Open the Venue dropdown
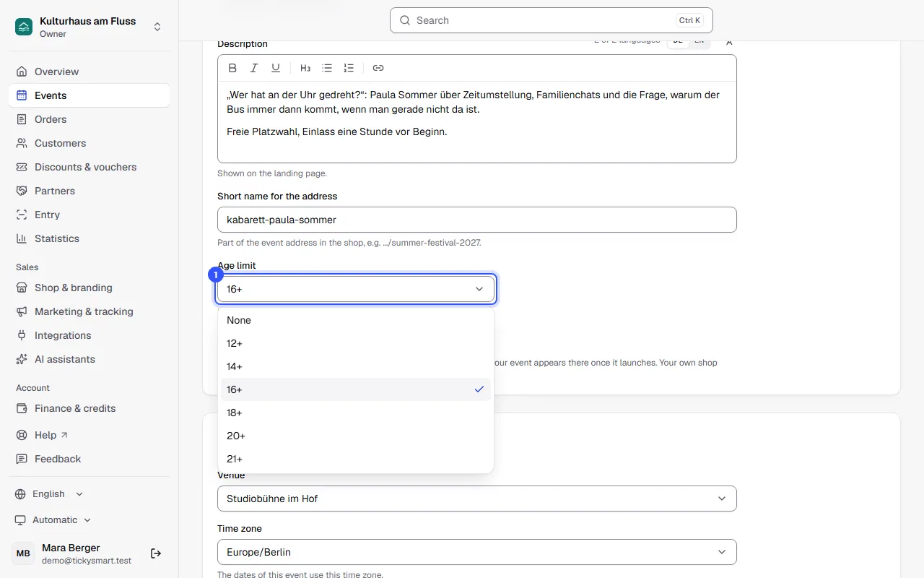 (477, 499)
